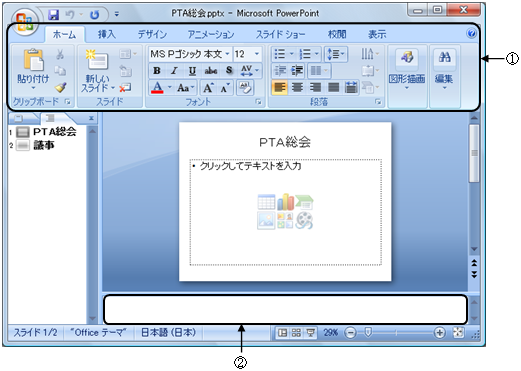This screenshot has height=371, width=521.
Task: Switch to the 挿入 (Insert) tab
Action: pyautogui.click(x=107, y=34)
